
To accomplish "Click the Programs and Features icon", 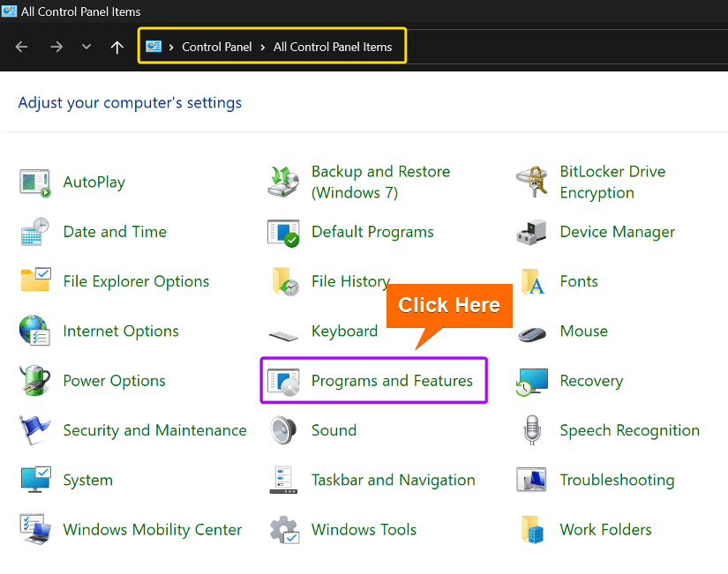I will pyautogui.click(x=283, y=383).
